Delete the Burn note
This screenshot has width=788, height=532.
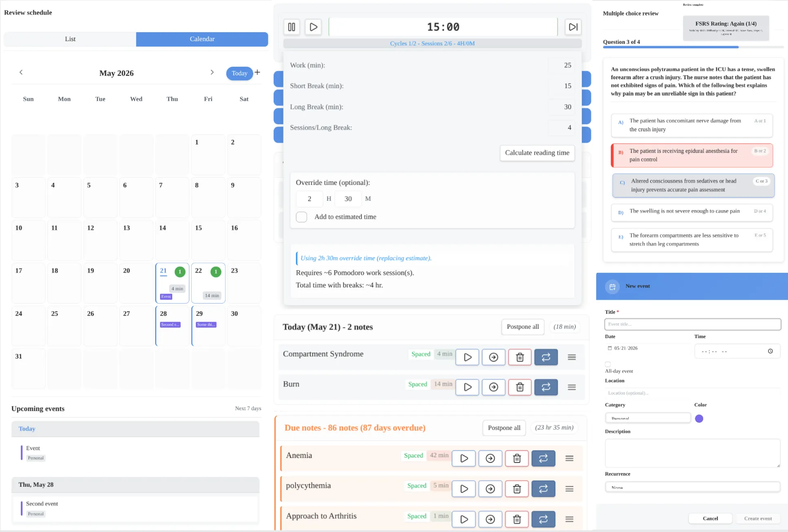pos(520,387)
